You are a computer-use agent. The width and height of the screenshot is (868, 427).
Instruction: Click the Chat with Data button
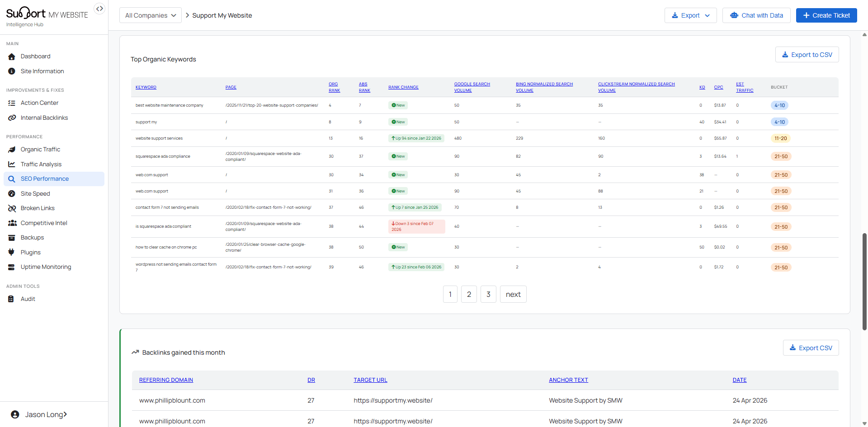pos(756,15)
